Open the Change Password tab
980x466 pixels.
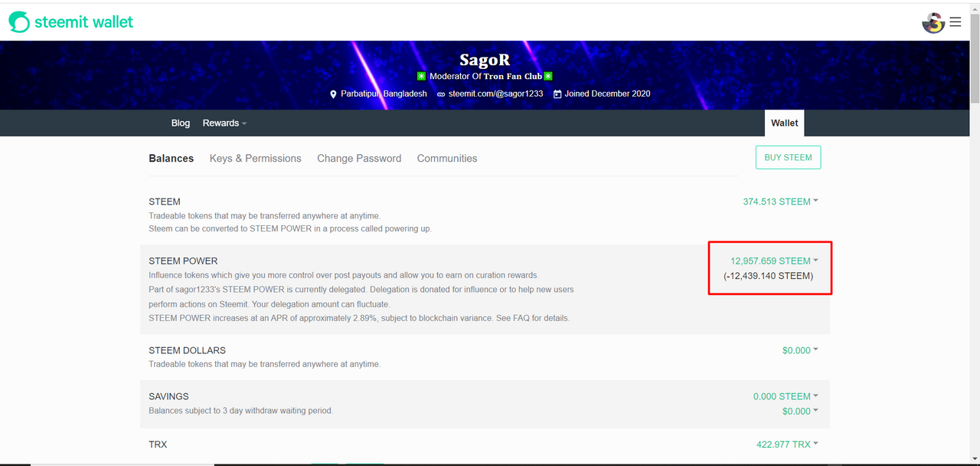(x=359, y=159)
